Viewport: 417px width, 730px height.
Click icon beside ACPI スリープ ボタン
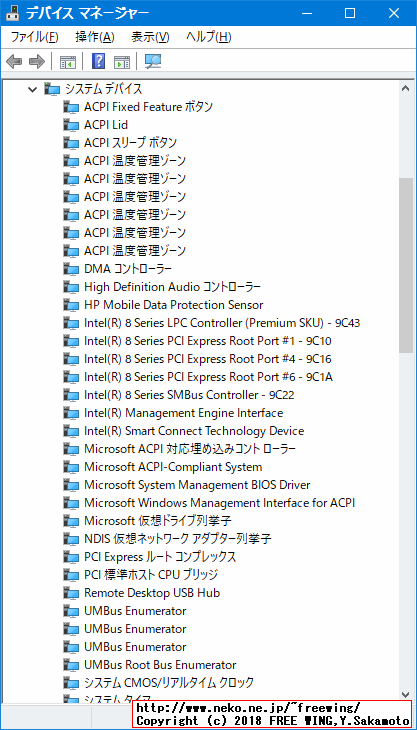[x=71, y=143]
